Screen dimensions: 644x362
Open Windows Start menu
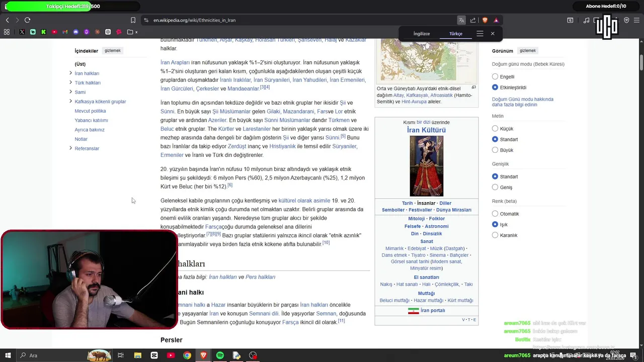[x=8, y=355]
